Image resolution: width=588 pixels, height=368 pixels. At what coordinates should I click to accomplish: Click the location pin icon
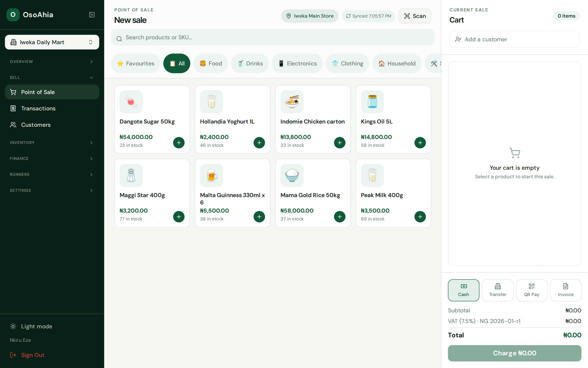pos(289,16)
